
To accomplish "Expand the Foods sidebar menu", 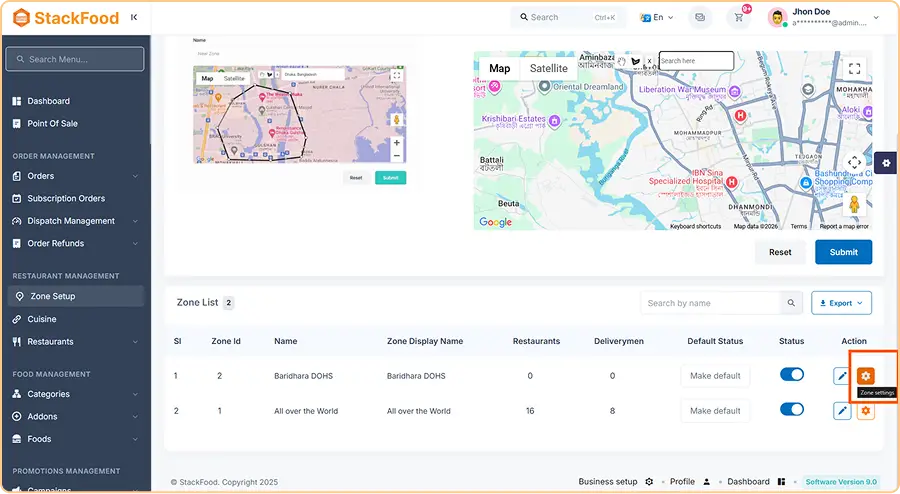I will pyautogui.click(x=75, y=439).
